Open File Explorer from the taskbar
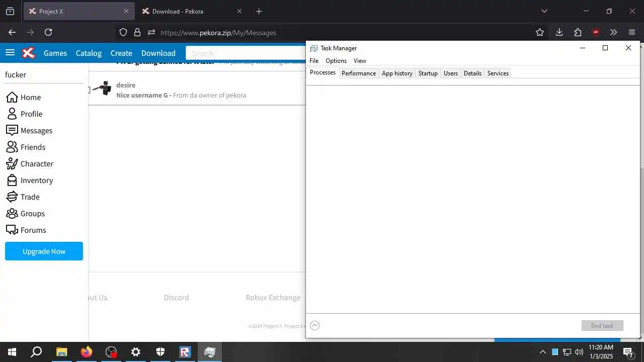This screenshot has width=644, height=362. point(61,352)
